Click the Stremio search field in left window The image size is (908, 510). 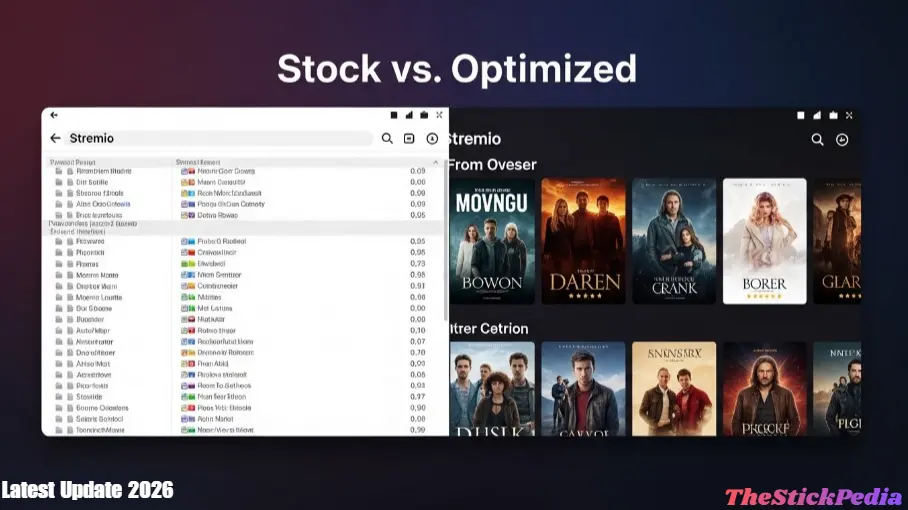(218, 138)
